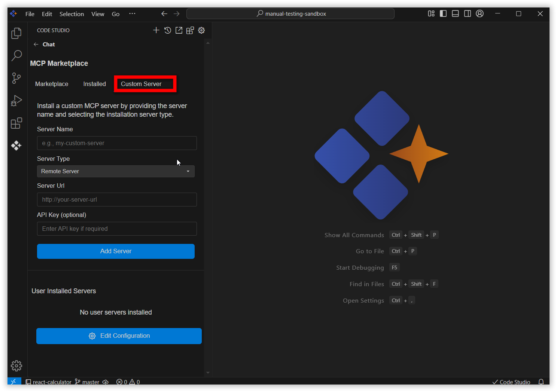
Task: Publish to cloud icon beside master
Action: pos(106,382)
